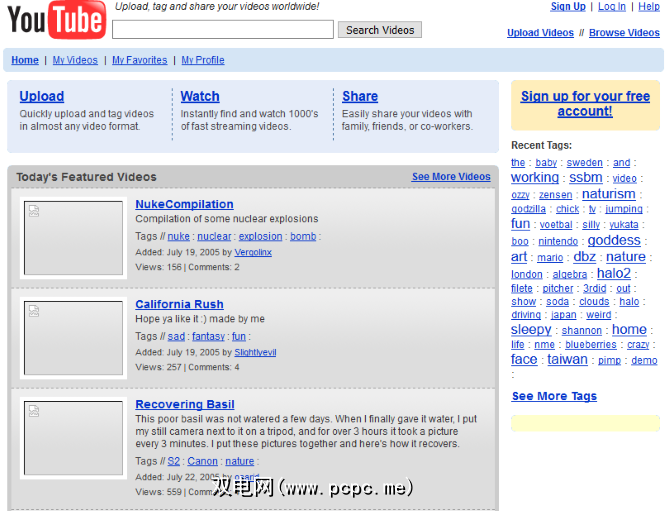Click the ssbm recent tag
Image resolution: width=670 pixels, height=511 pixels.
point(585,177)
